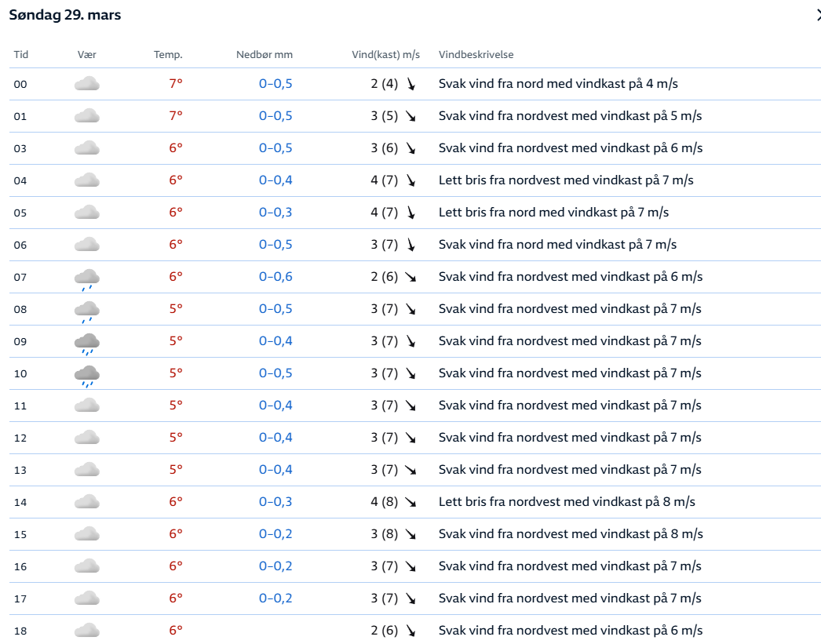This screenshot has width=821, height=644.
Task: Click the cloud icon at hour 18
Action: click(86, 631)
